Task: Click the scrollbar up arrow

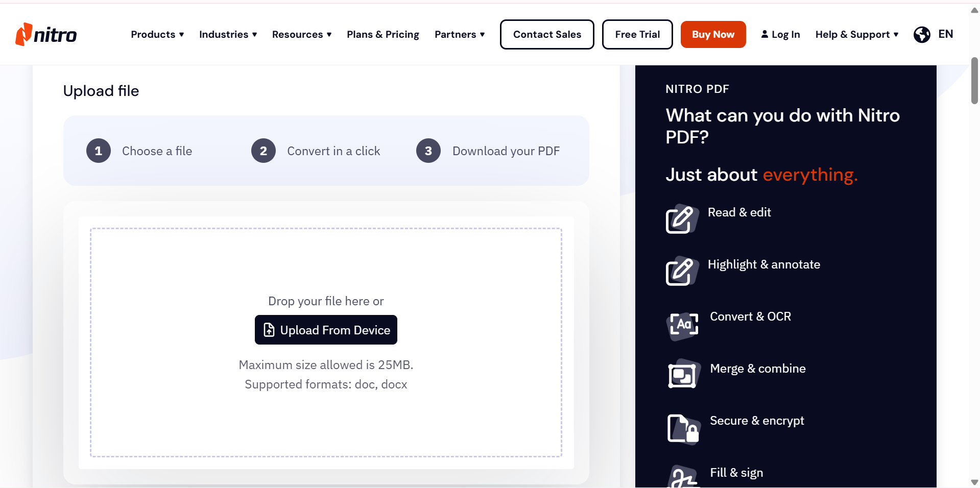Action: coord(974,10)
